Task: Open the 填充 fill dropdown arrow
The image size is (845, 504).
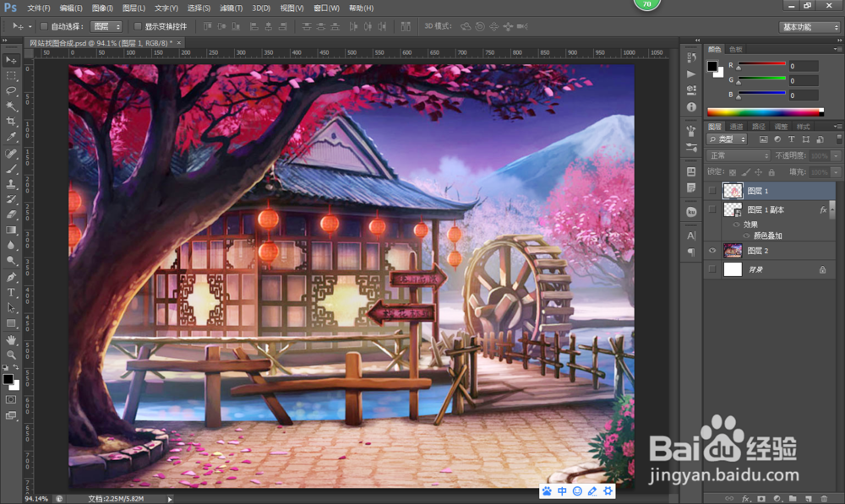Action: pyautogui.click(x=836, y=172)
